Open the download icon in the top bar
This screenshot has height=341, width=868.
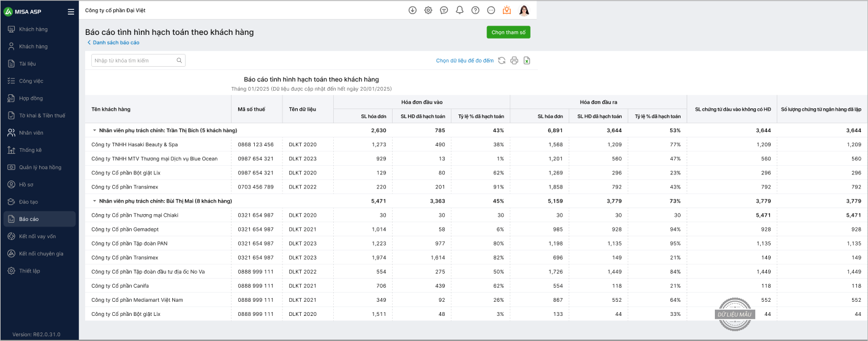pos(412,10)
